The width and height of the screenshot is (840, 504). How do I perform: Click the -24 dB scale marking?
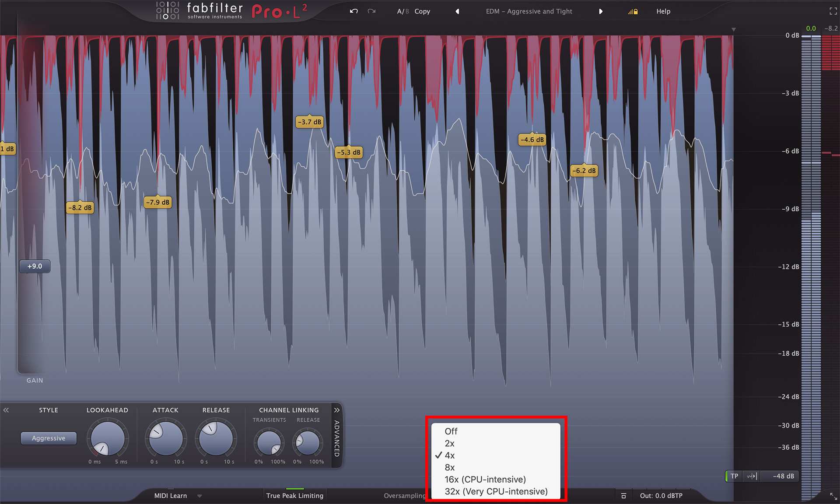point(788,397)
